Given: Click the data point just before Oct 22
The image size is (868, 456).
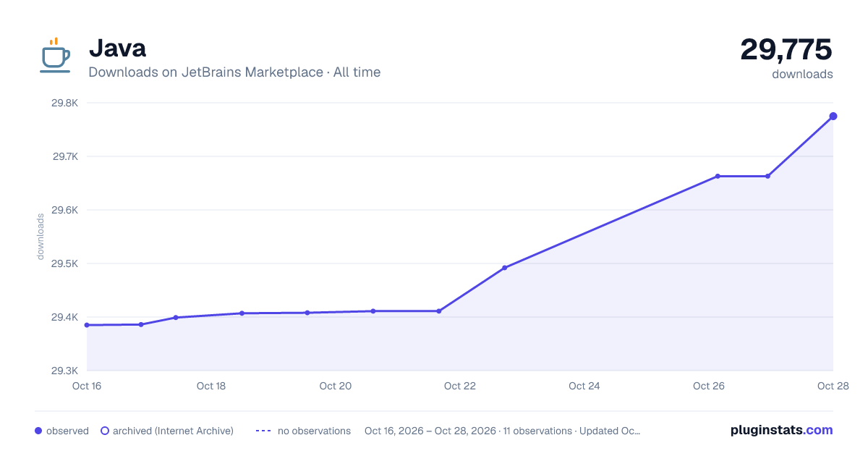Looking at the screenshot, I should [438, 311].
